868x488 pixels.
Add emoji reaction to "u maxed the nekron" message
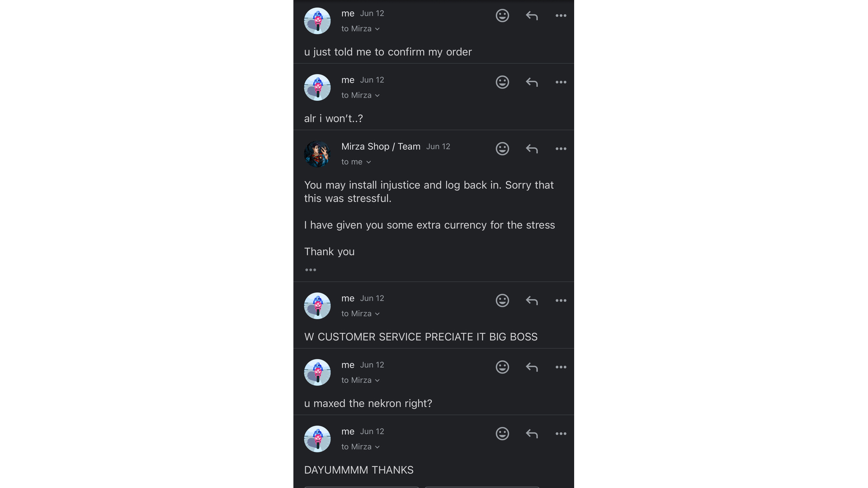[502, 367]
